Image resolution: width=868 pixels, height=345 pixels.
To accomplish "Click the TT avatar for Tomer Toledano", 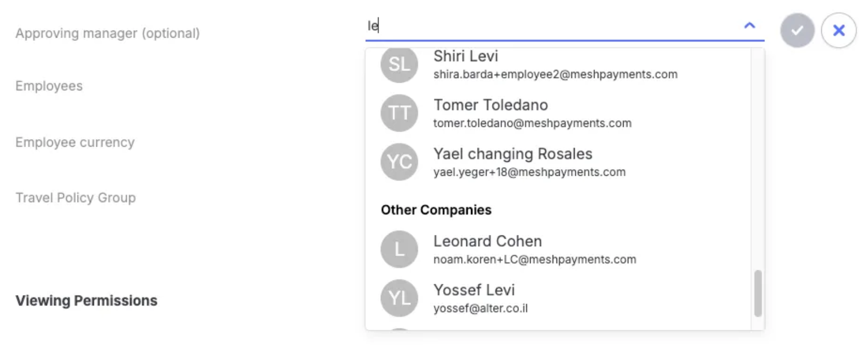I will point(399,113).
